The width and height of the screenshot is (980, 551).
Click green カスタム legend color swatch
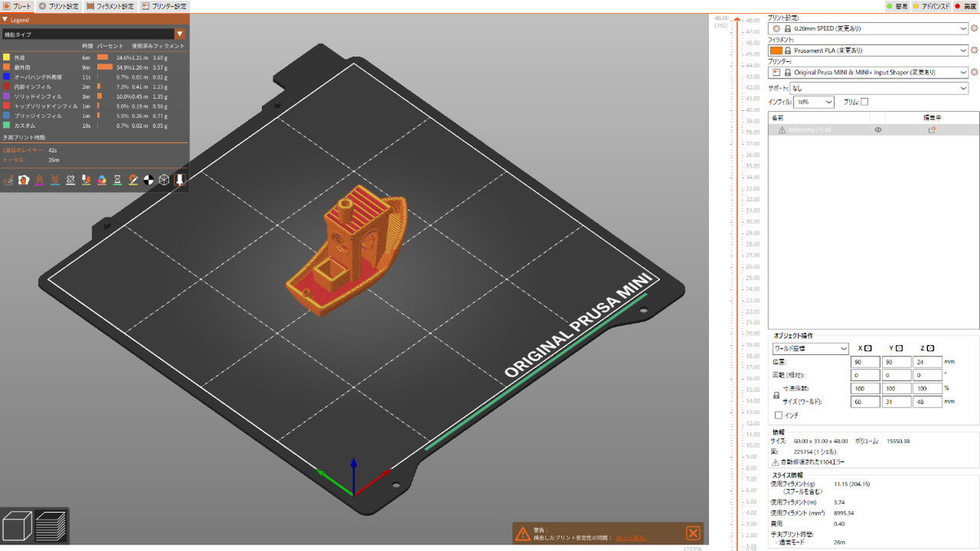pyautogui.click(x=7, y=125)
